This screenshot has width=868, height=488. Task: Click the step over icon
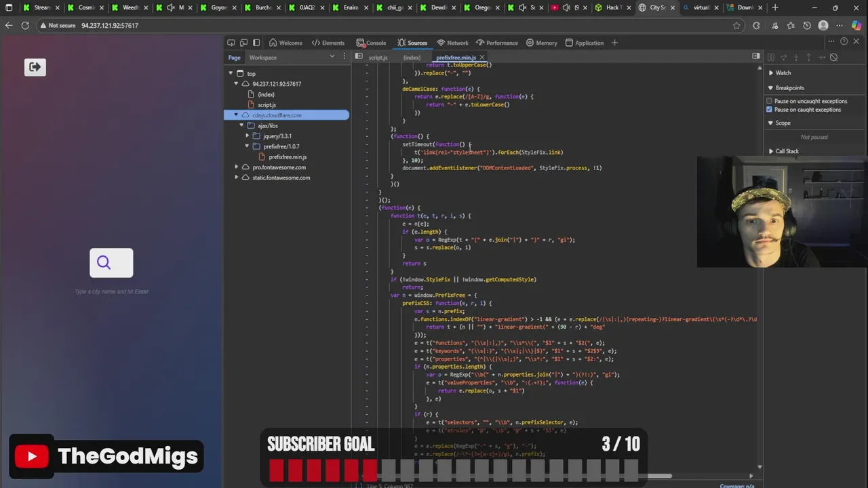[784, 57]
